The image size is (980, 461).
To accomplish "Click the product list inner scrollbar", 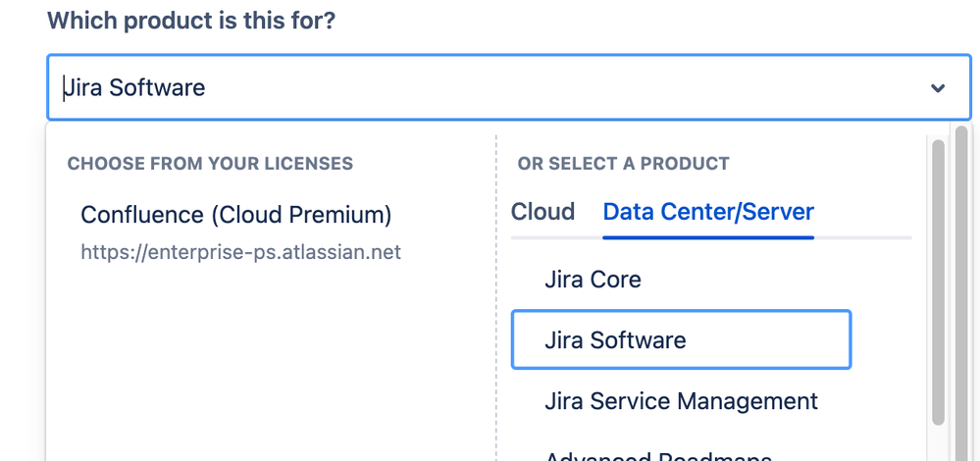I will [x=938, y=282].
